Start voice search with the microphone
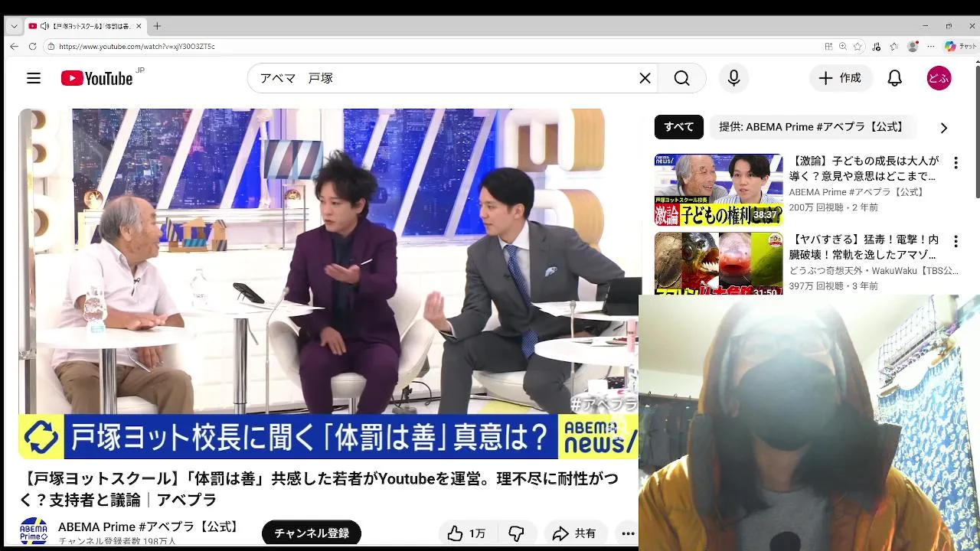The width and height of the screenshot is (980, 551). tap(733, 78)
